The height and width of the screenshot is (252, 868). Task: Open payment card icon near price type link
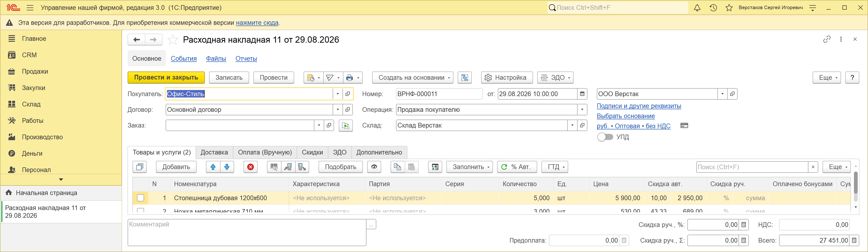click(x=684, y=126)
